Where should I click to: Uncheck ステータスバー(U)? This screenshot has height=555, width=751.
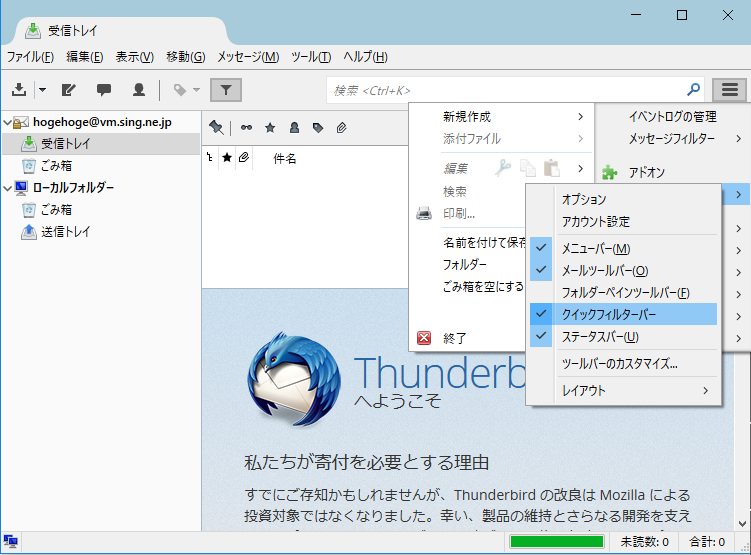pos(623,337)
